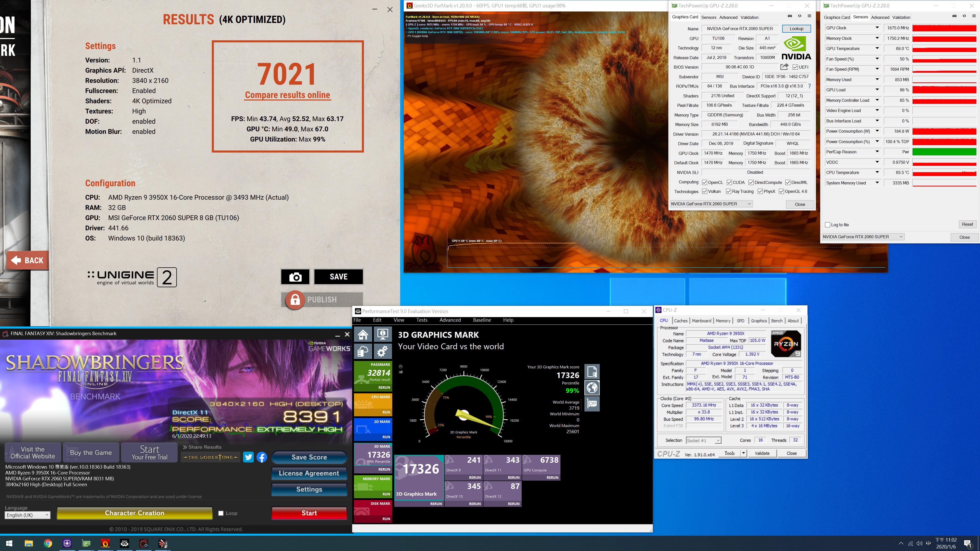Click PerformanceTest cloud upload icon
The image size is (980, 551).
pyautogui.click(x=363, y=351)
